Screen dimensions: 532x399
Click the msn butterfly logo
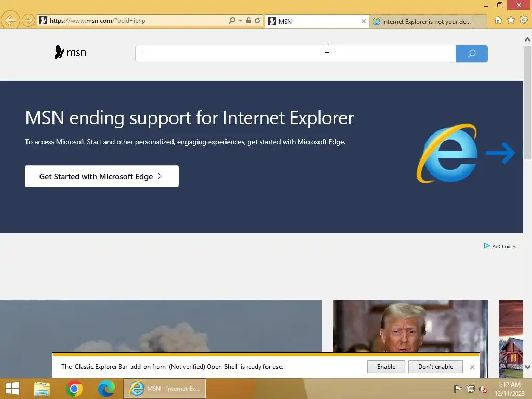click(x=70, y=52)
